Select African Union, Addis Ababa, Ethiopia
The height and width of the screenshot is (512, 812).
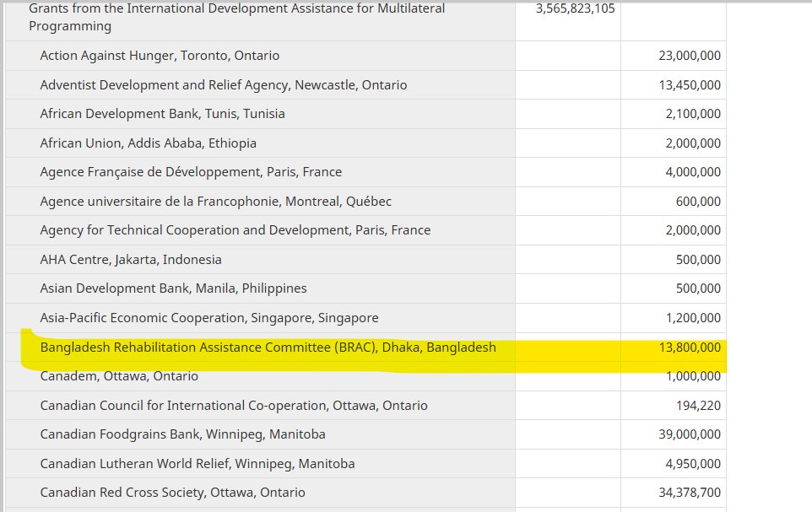click(x=148, y=143)
